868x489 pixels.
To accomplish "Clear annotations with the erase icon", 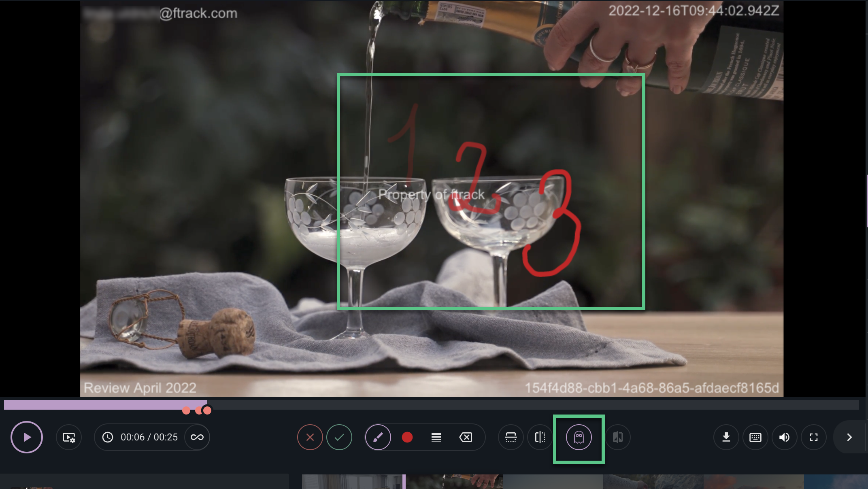I will 466,437.
